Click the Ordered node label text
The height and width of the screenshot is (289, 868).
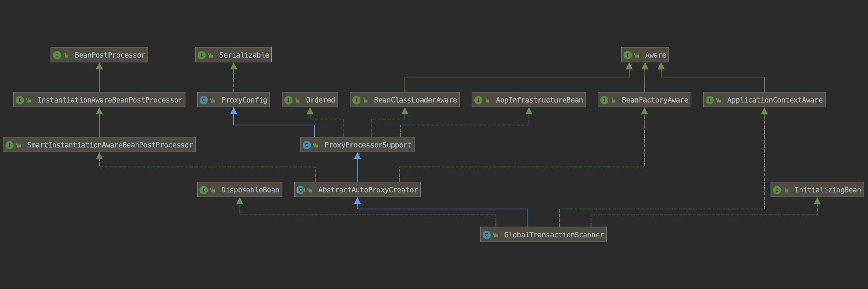(x=320, y=100)
